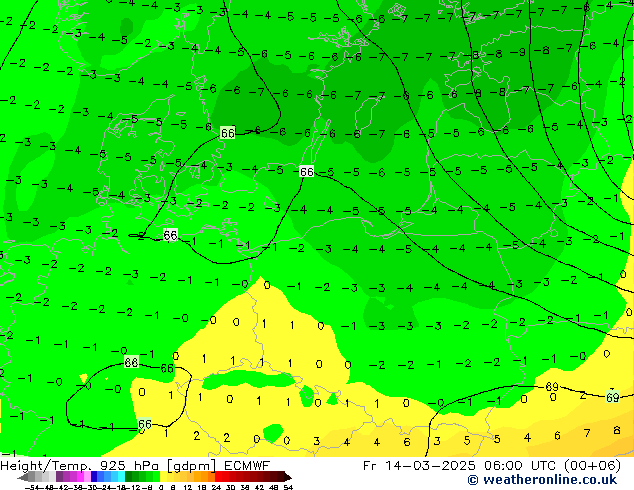This screenshot has height=490, width=634.
Task: Click the positive '7' temperature value on the map
Action: tap(587, 433)
